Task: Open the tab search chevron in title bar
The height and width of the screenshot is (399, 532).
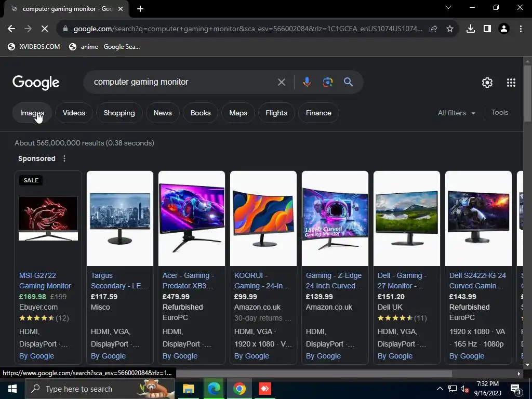Action: point(448,7)
